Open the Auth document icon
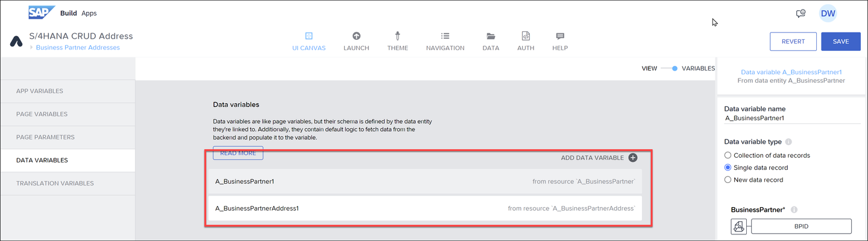 pyautogui.click(x=526, y=36)
